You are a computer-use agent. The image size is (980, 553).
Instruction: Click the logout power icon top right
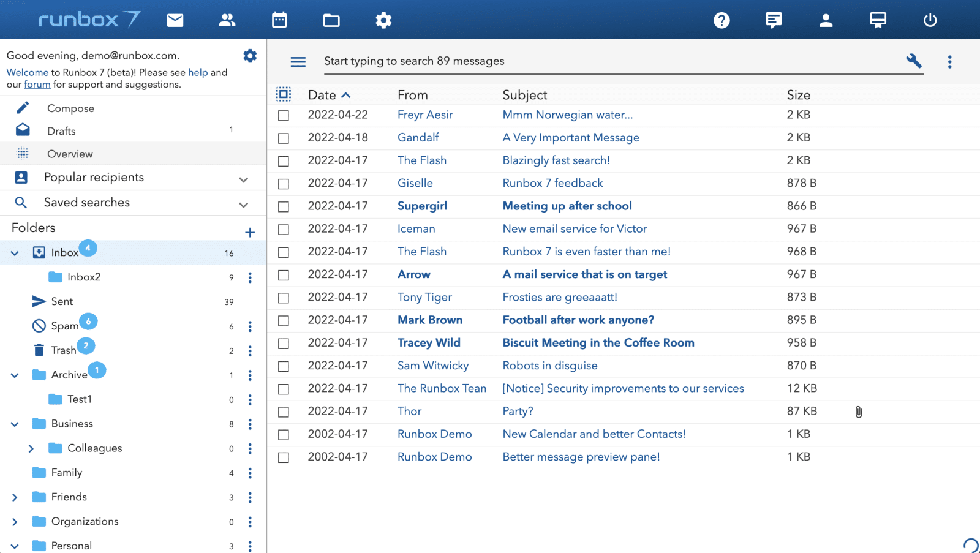pos(930,20)
